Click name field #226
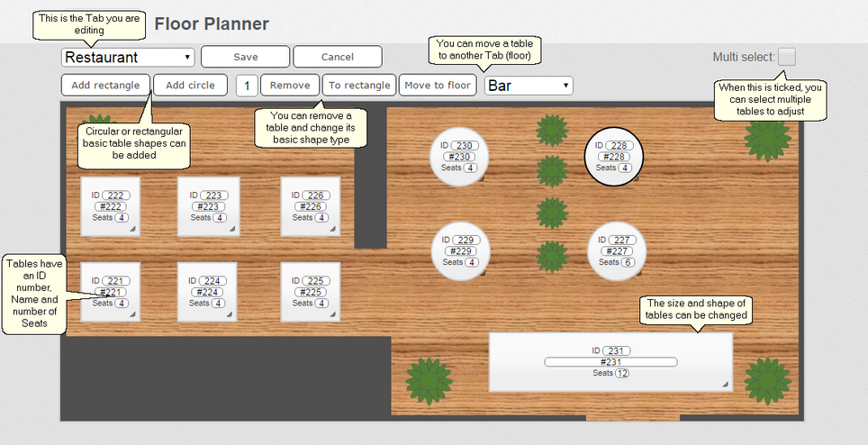The height and width of the screenshot is (445, 868). point(311,206)
